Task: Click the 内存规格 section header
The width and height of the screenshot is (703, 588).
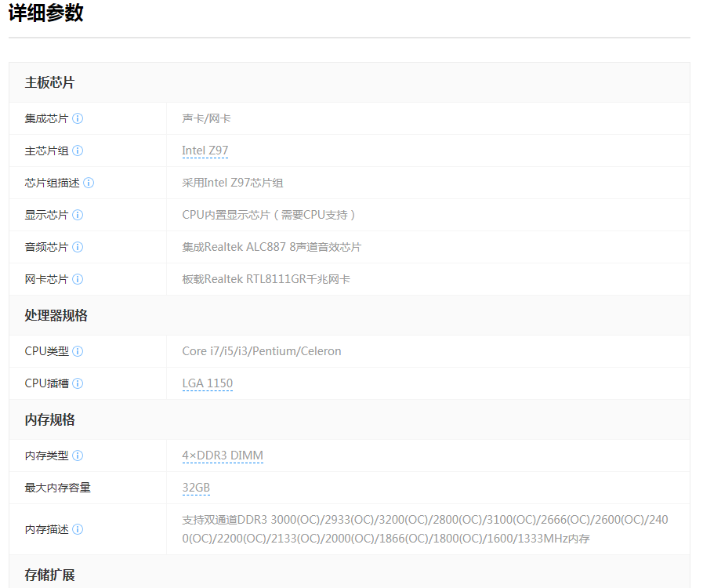Action: pyautogui.click(x=49, y=419)
